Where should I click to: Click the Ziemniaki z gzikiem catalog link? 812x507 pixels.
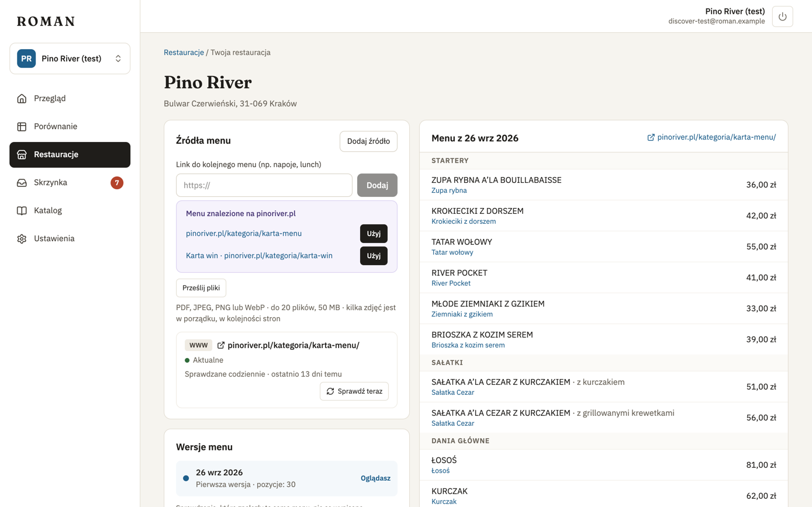pyautogui.click(x=462, y=314)
